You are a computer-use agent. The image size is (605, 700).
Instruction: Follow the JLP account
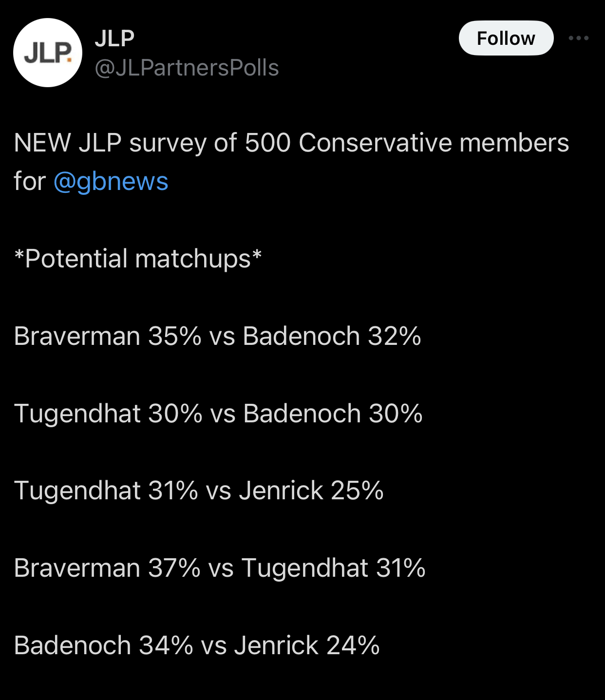(x=506, y=38)
